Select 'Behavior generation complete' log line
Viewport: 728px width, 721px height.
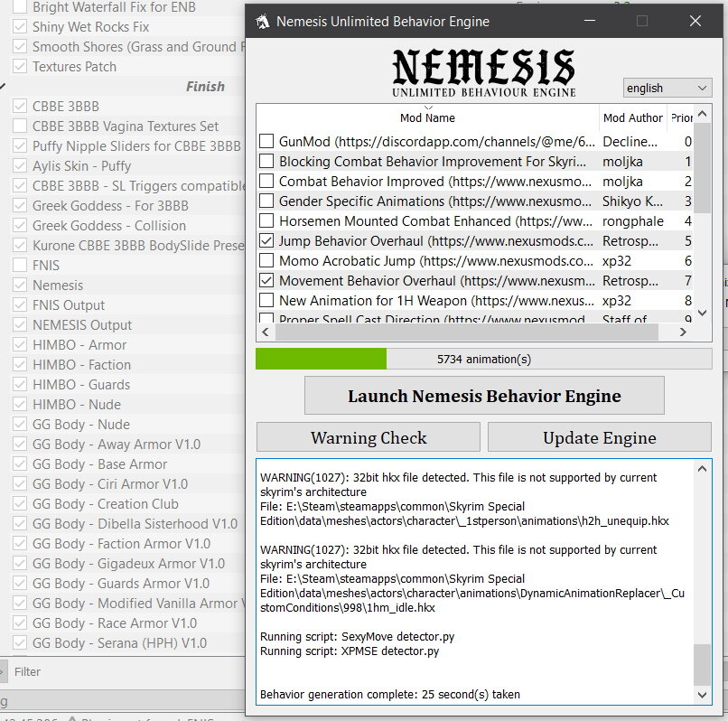pos(390,695)
